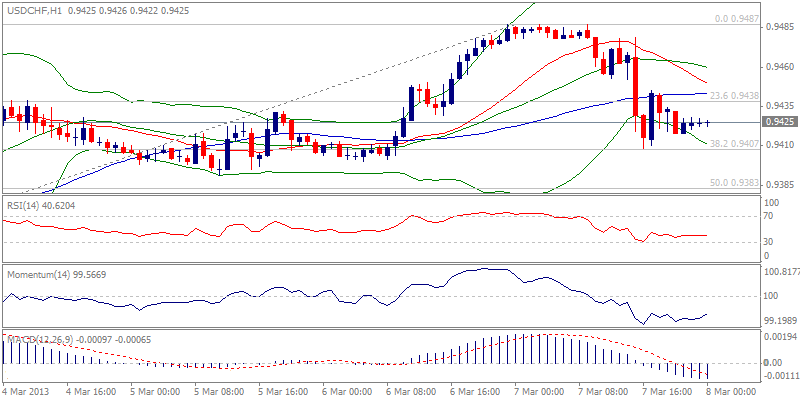Select the 0.9385 price axis label

779,182
